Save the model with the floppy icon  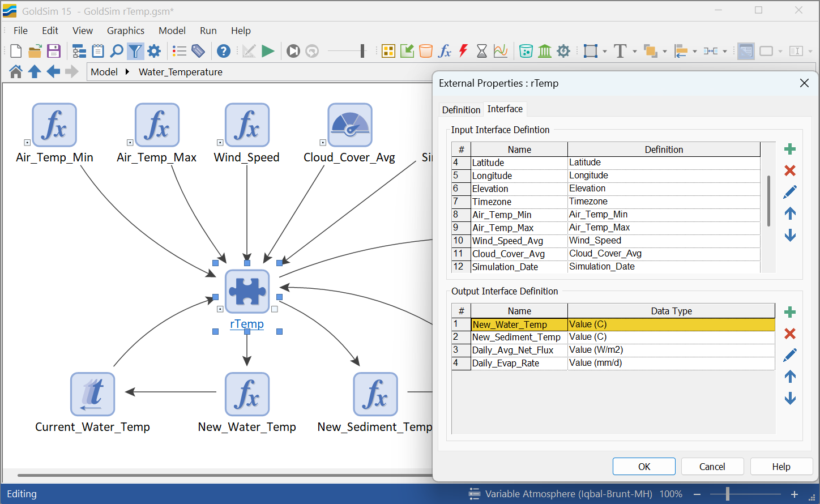(53, 51)
